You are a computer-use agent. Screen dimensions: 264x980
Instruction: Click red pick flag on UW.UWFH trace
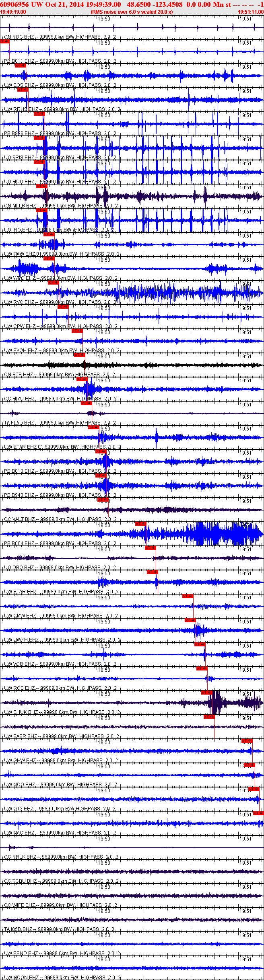[x=190, y=620]
